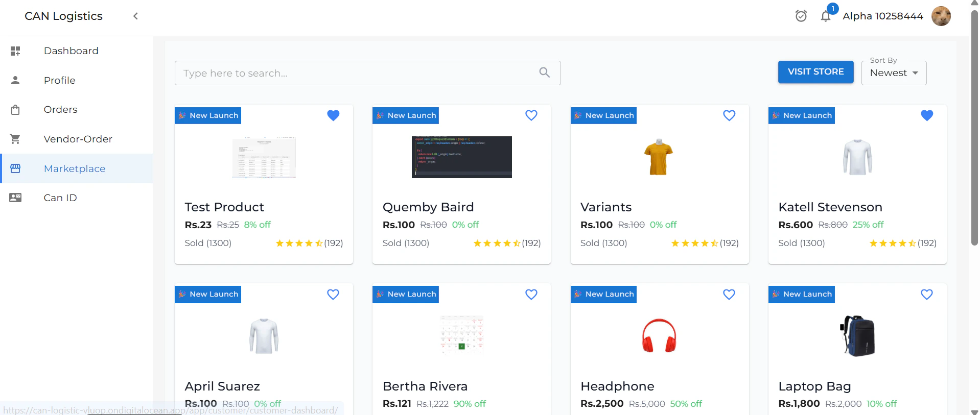The width and height of the screenshot is (980, 415).
Task: Click the Marketplace storefront icon
Action: (x=15, y=168)
